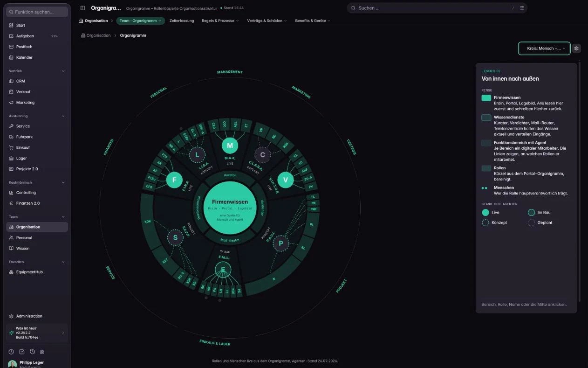Click the Organisation breadcrumb link
Screen dimensions: 588x368
(96, 35)
